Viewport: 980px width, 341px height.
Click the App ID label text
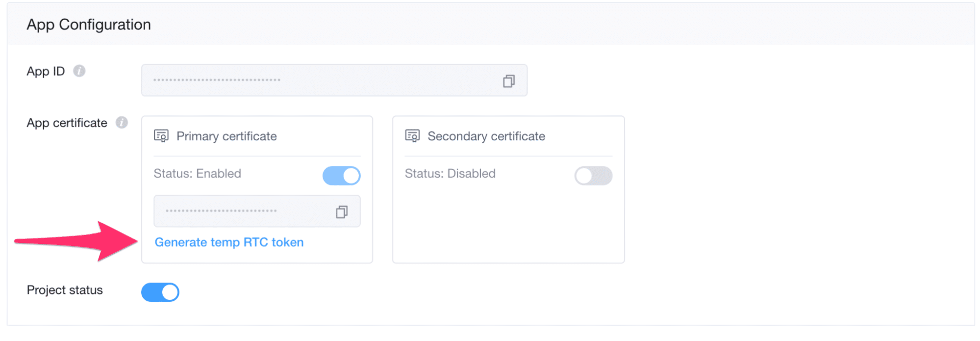tap(46, 72)
